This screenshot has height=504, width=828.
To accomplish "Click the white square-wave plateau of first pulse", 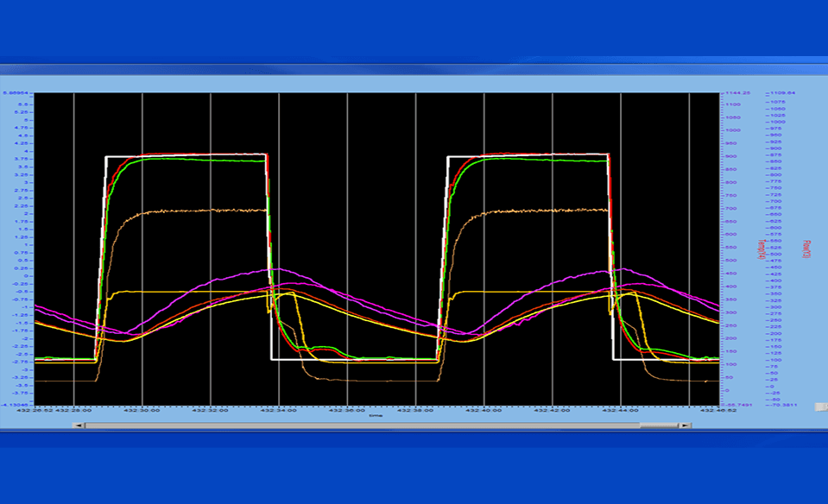I will [186, 156].
